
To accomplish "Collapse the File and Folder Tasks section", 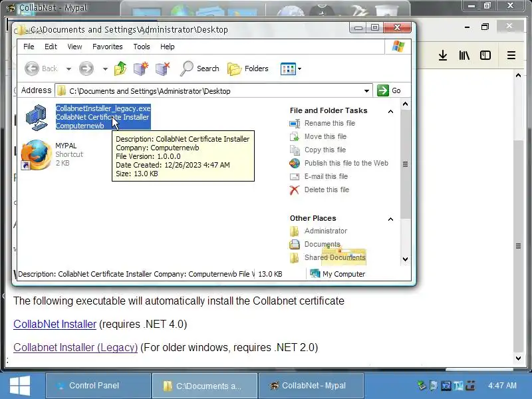I will click(390, 111).
